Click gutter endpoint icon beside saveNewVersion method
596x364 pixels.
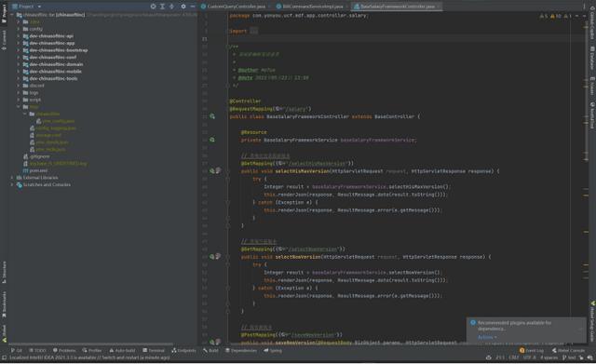coord(212,342)
